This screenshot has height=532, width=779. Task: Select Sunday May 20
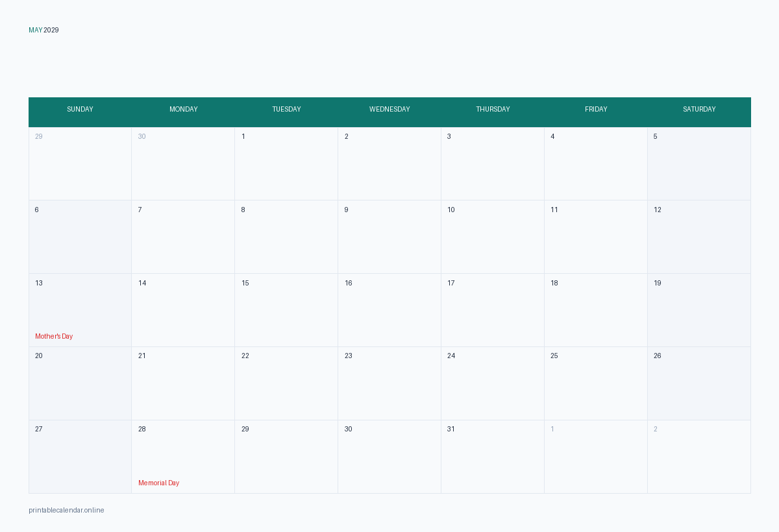80,383
